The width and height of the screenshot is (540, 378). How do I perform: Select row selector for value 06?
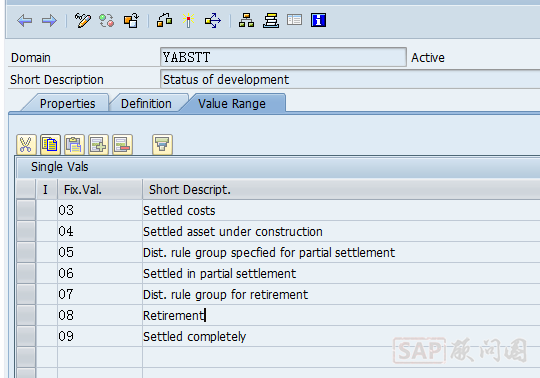click(26, 273)
